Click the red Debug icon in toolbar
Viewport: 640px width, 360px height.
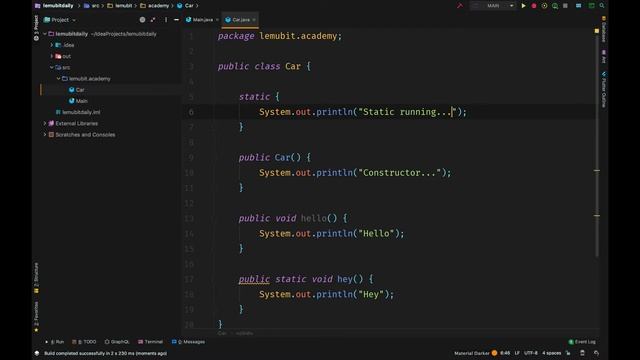pyautogui.click(x=533, y=6)
